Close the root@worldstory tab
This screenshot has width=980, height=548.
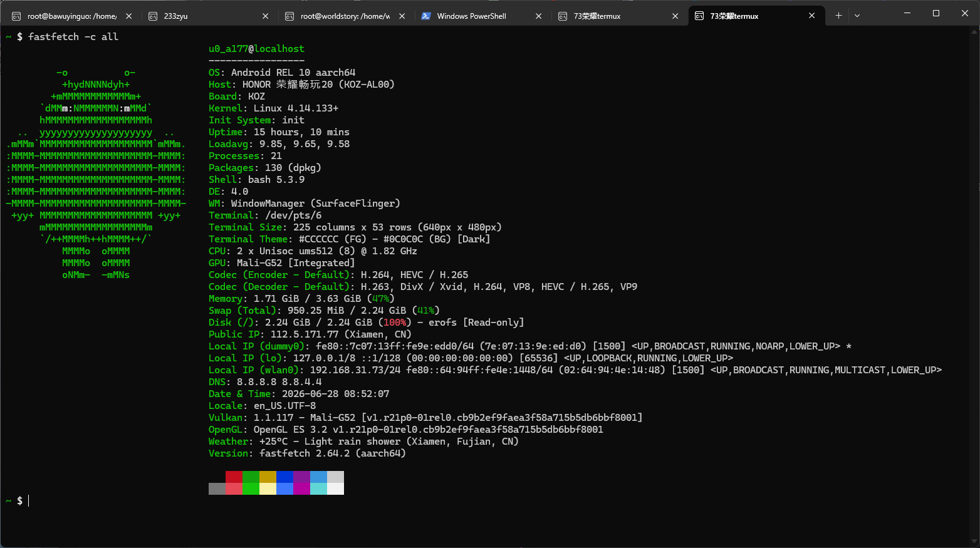[402, 16]
